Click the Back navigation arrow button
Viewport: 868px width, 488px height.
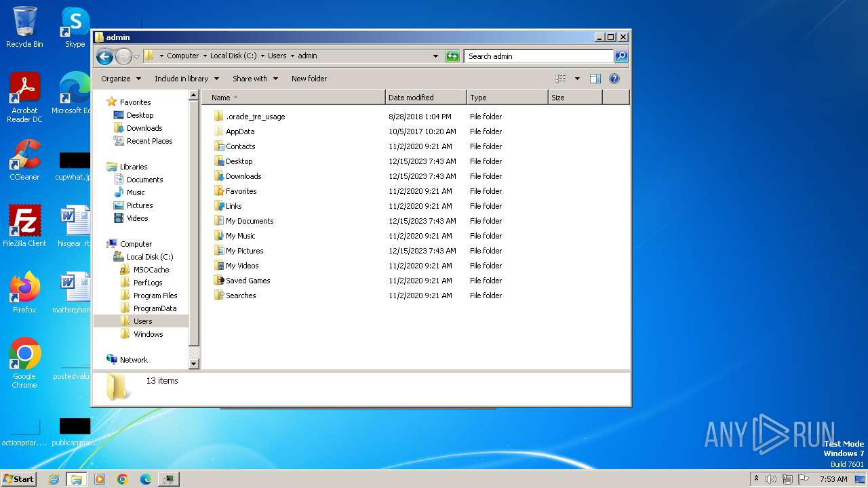104,56
